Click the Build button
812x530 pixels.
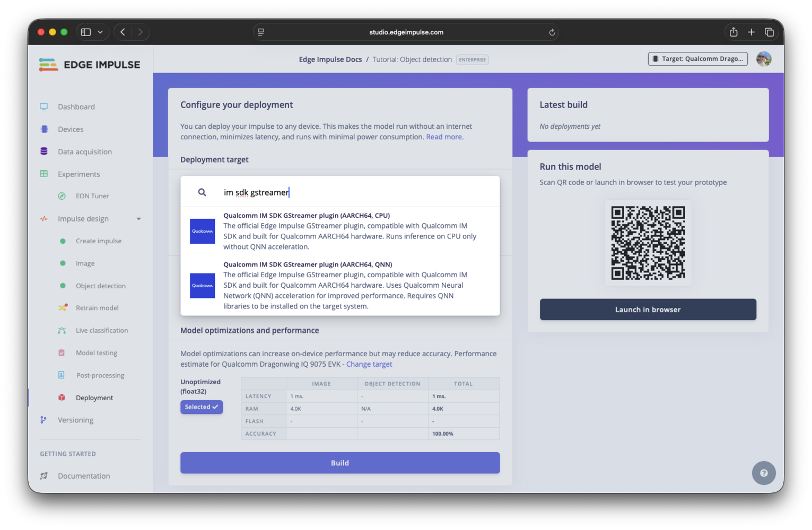(340, 463)
